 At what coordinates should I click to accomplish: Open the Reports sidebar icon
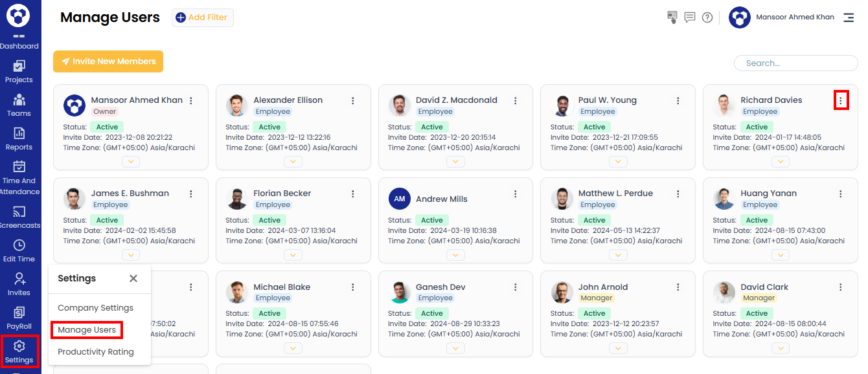point(19,138)
